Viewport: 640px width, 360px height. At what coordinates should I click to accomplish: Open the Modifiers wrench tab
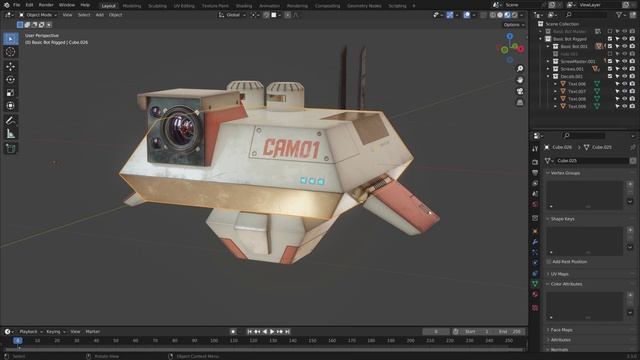pyautogui.click(x=535, y=242)
